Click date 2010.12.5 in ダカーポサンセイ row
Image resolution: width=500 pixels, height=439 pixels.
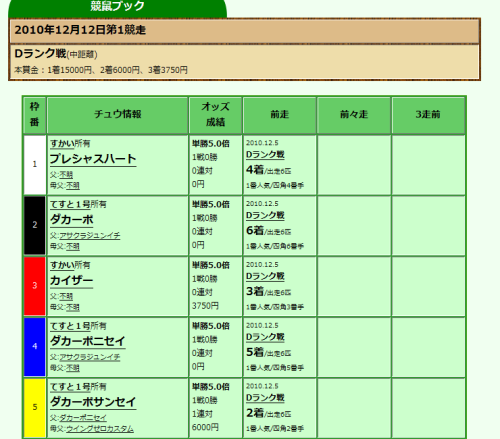(x=262, y=386)
